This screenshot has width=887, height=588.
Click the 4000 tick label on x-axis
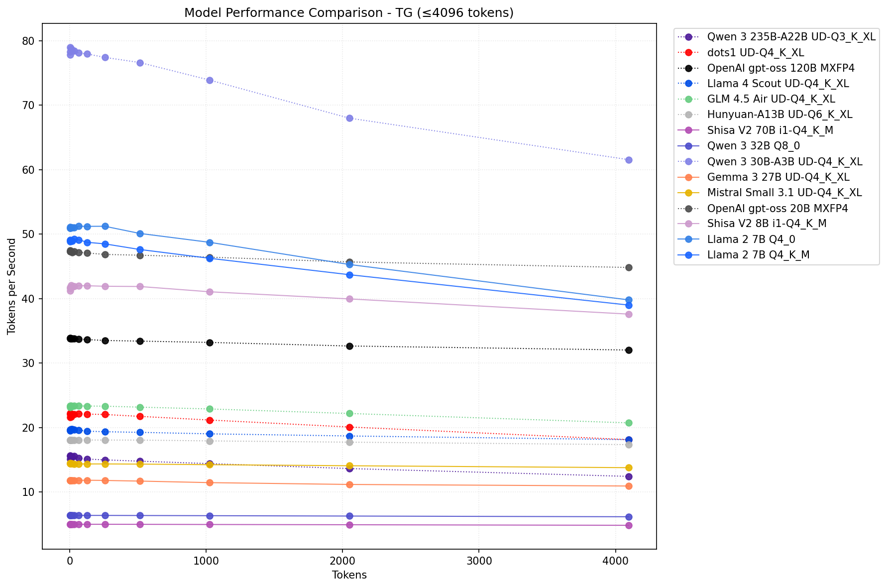(615, 561)
